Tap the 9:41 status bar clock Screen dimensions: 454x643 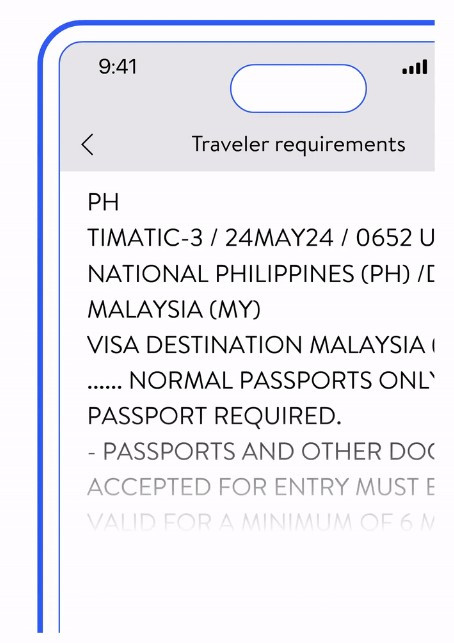pos(117,66)
